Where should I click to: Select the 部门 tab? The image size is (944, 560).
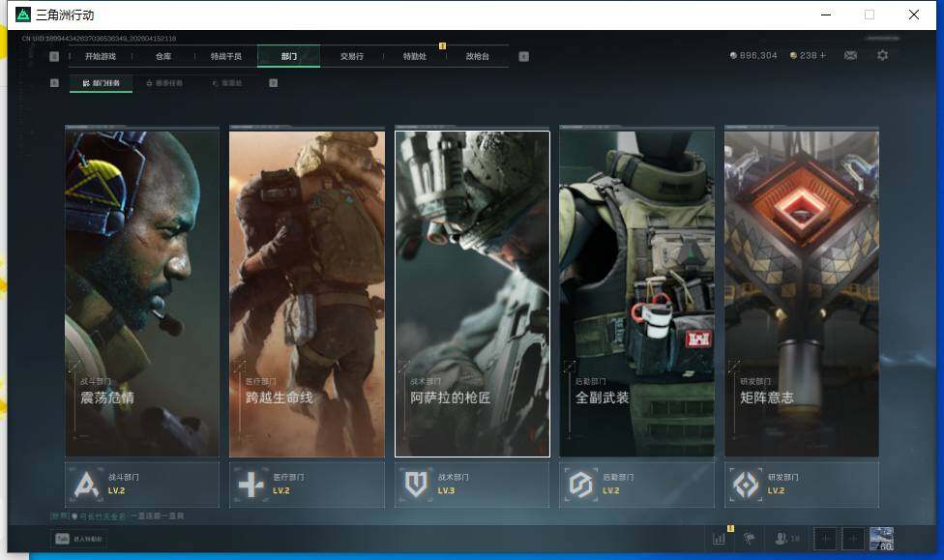pos(288,56)
